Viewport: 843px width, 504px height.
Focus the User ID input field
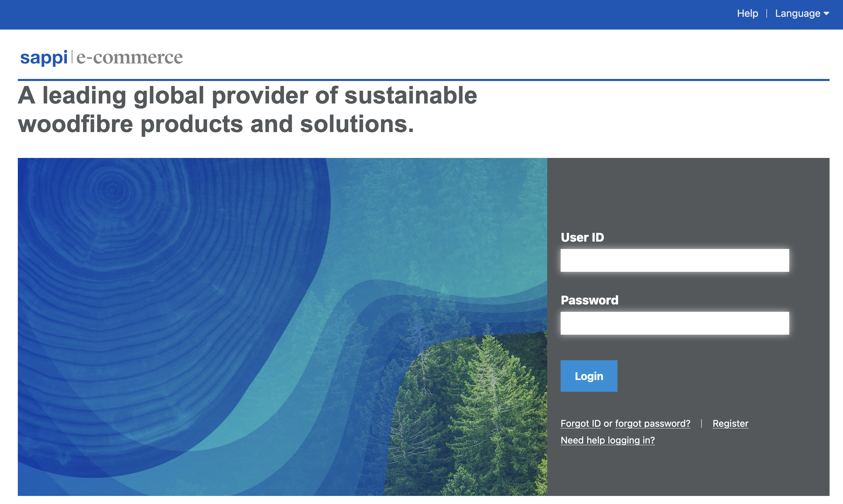point(674,260)
